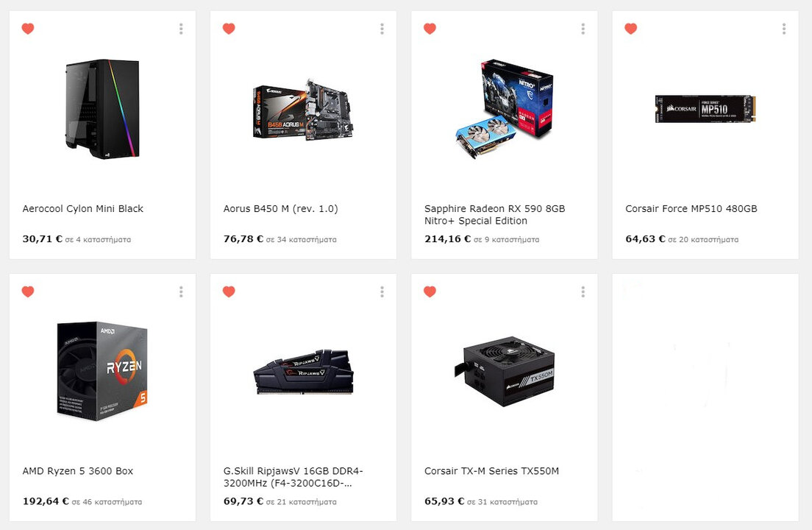Toggle favorite heart on Corsair Force MP510
The height and width of the screenshot is (530, 812).
point(631,29)
